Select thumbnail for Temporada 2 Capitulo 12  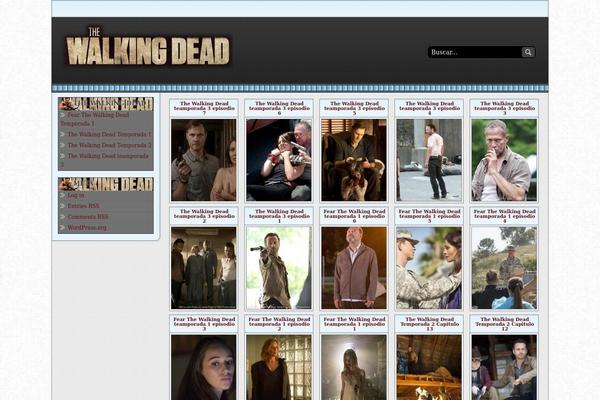click(x=504, y=367)
